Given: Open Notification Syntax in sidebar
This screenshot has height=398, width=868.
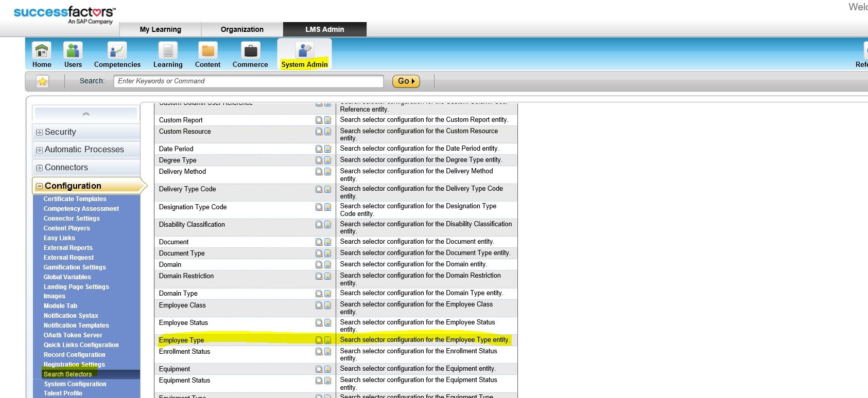Looking at the screenshot, I should 71,316.
